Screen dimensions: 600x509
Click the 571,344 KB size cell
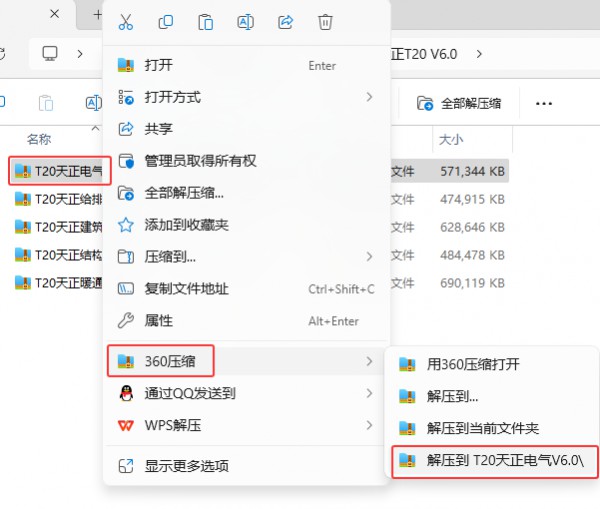473,171
